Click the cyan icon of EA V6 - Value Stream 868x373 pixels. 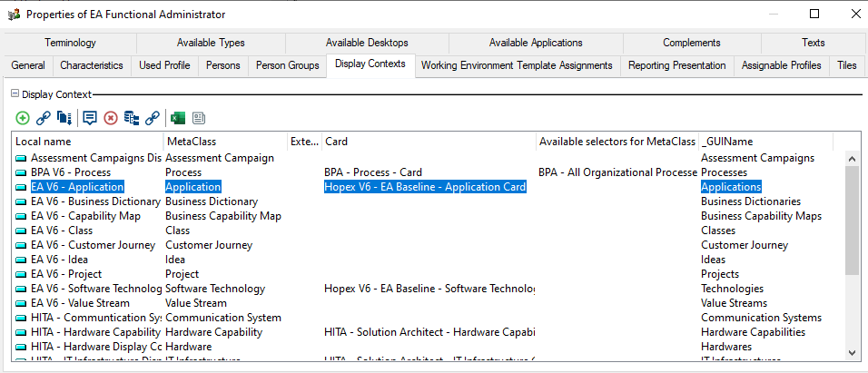pyautogui.click(x=21, y=303)
